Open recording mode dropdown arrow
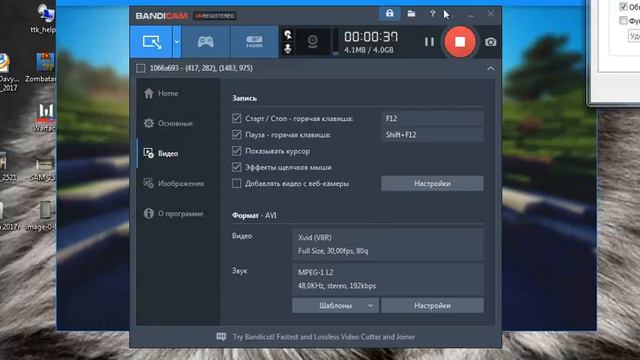The width and height of the screenshot is (640, 360). coord(177,42)
